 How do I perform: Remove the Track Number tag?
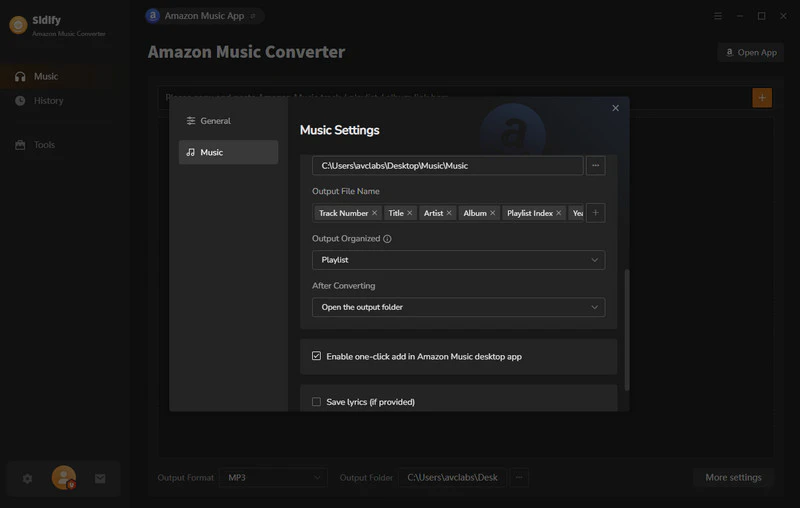374,213
